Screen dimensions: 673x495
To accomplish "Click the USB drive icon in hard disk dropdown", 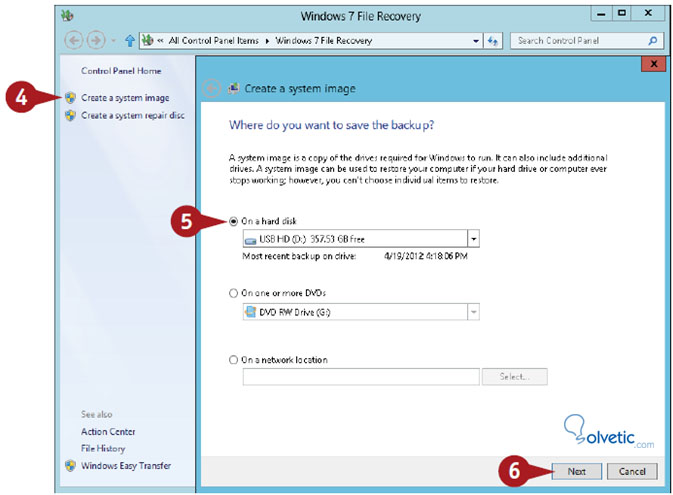I will 250,240.
